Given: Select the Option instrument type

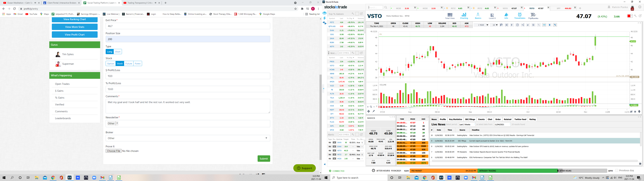Looking at the screenshot, I should pos(111,64).
